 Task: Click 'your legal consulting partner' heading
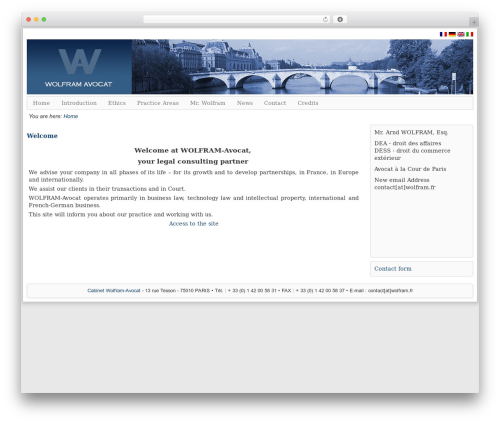click(x=193, y=161)
